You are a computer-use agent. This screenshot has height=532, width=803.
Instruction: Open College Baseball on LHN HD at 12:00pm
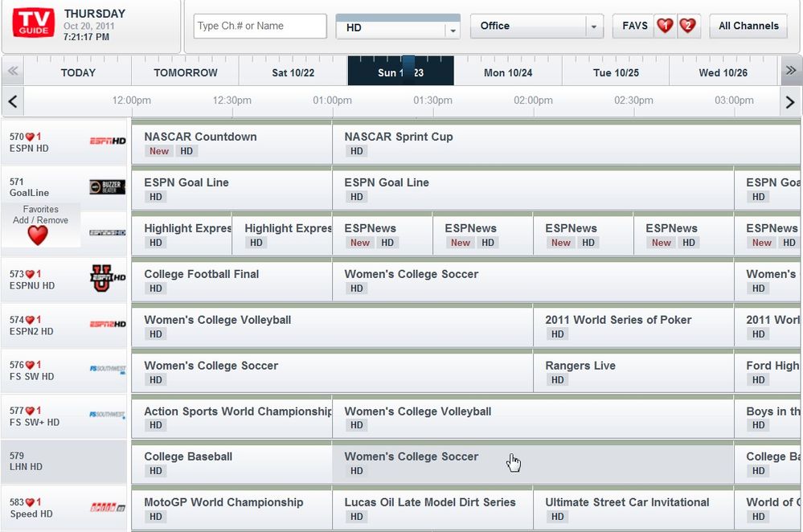click(x=232, y=464)
